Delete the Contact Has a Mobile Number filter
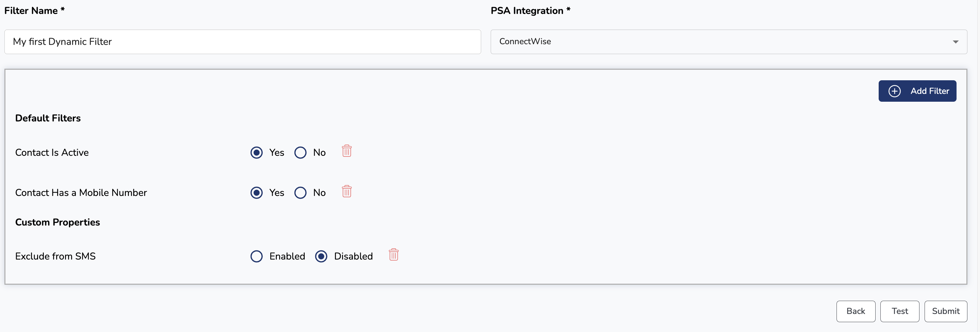The image size is (980, 332). click(347, 192)
